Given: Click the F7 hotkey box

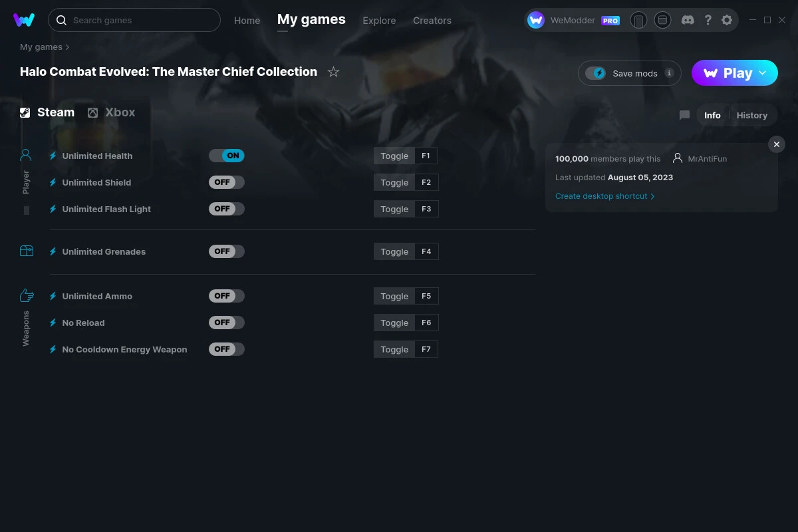Looking at the screenshot, I should point(426,349).
